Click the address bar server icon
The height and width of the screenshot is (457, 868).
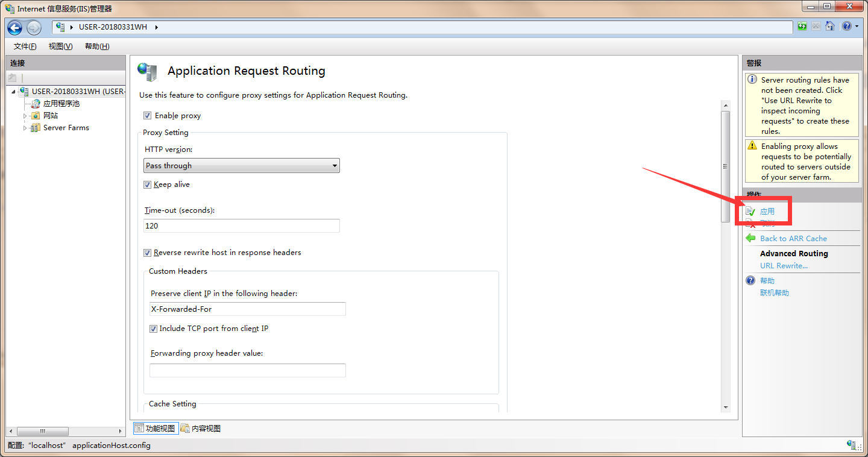[60, 27]
